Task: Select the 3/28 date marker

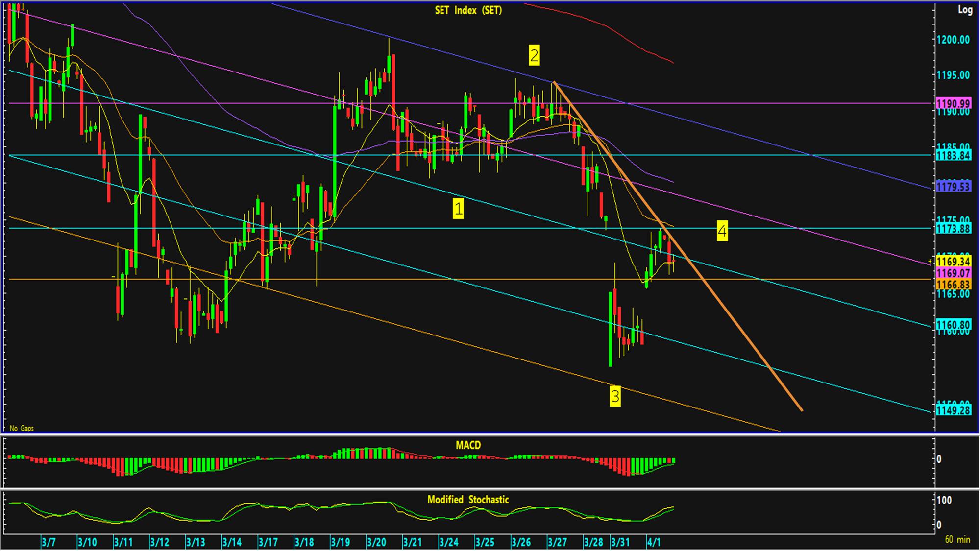Action: [x=594, y=542]
